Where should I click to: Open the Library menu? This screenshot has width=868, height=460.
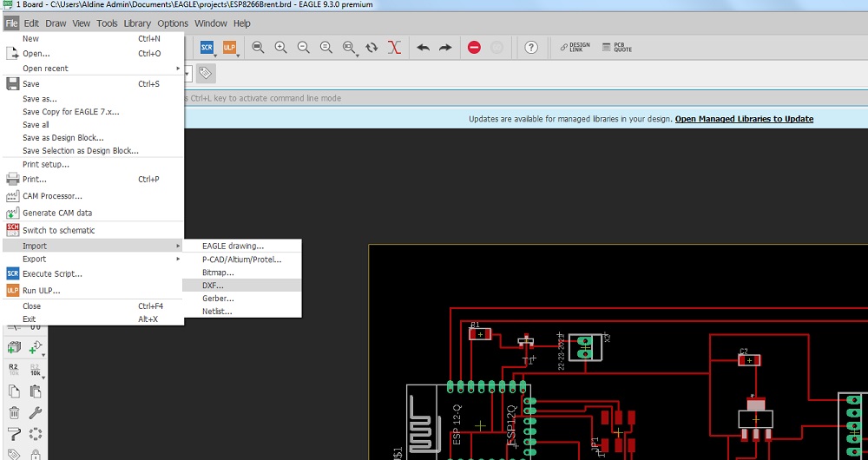click(137, 23)
